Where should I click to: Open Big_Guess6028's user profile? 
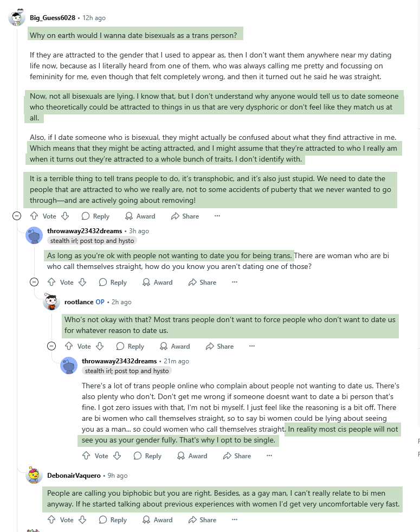53,18
